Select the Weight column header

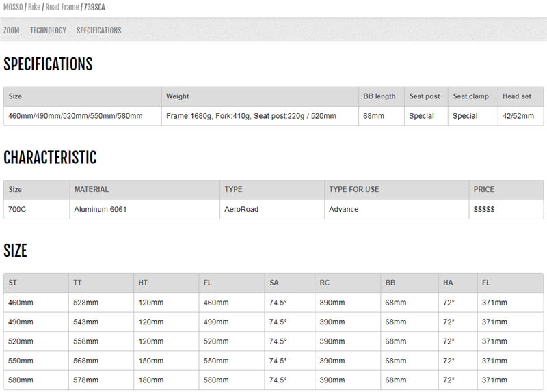click(x=260, y=96)
